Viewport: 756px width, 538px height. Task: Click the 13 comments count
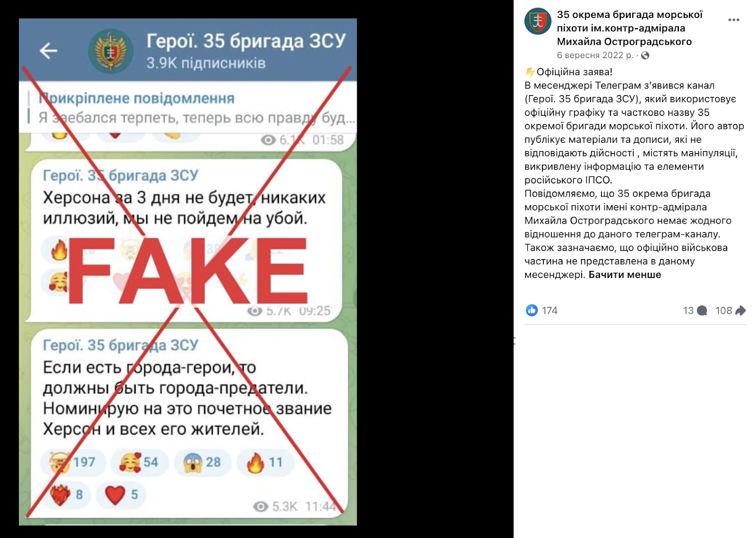[688, 311]
